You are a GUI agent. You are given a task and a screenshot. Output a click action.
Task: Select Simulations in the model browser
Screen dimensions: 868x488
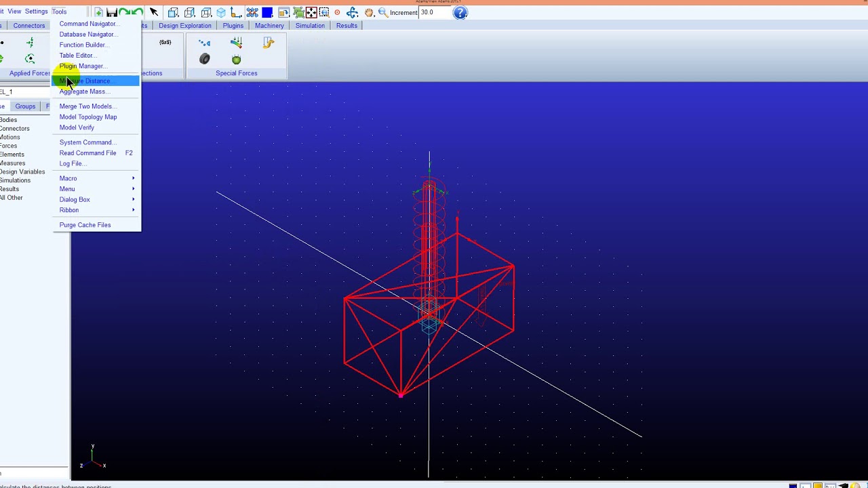[x=15, y=181]
